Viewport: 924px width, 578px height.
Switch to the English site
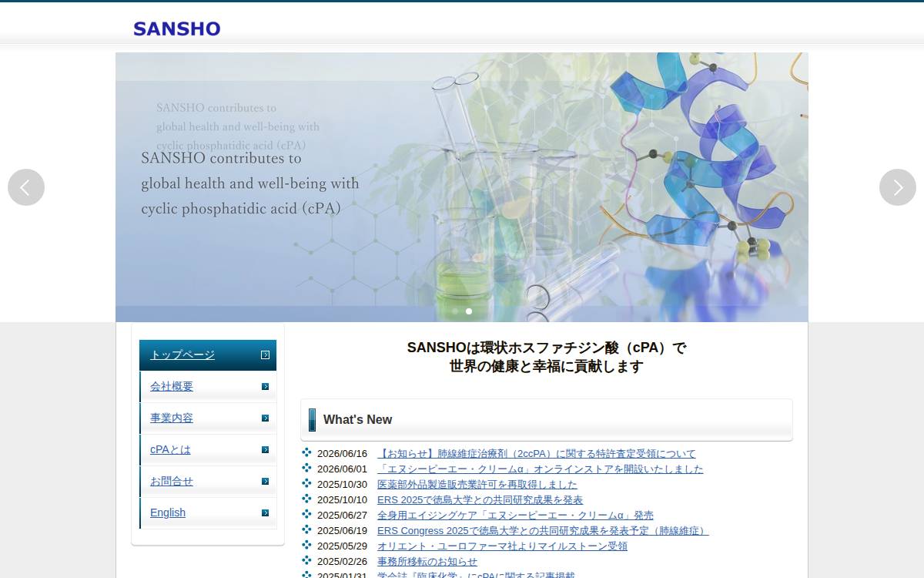click(208, 513)
